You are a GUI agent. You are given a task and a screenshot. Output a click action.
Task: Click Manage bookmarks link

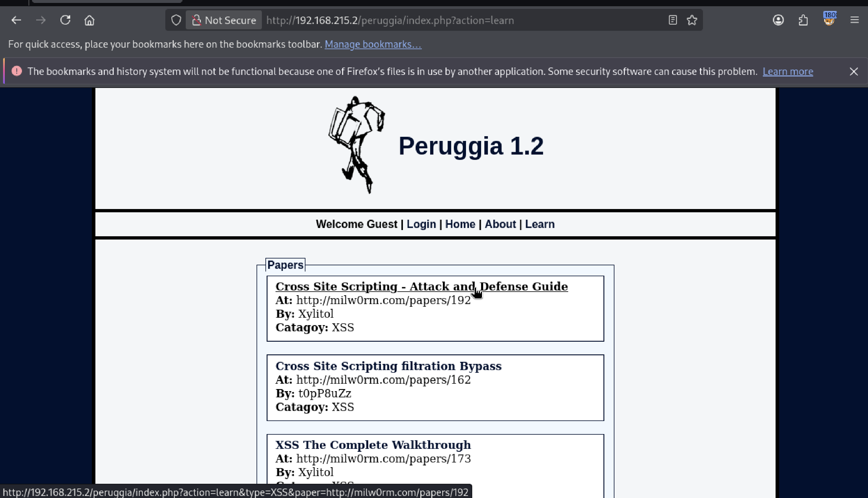tap(373, 44)
